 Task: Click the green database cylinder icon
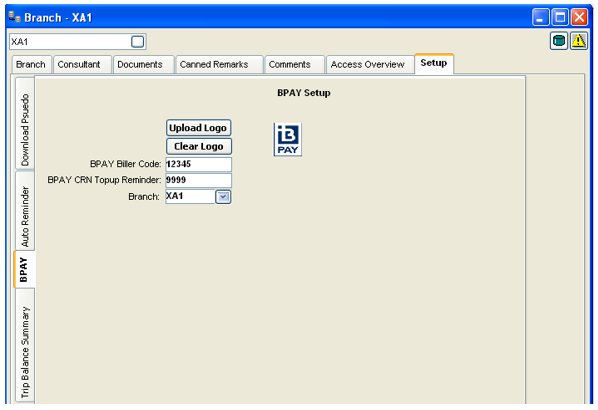click(x=559, y=40)
